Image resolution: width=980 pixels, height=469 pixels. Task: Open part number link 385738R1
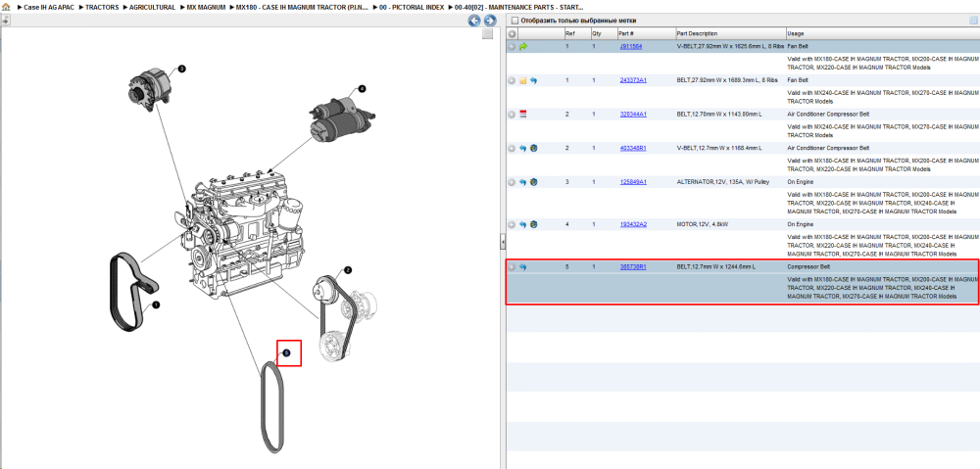[x=633, y=266]
